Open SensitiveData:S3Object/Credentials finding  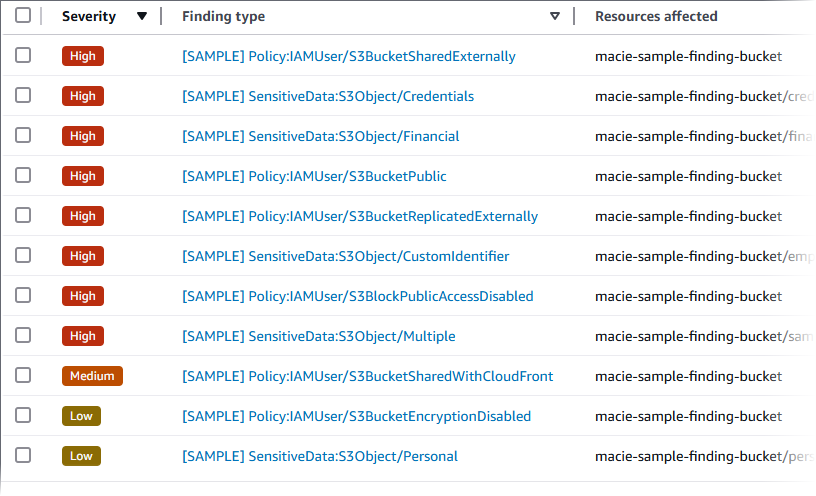pyautogui.click(x=327, y=97)
